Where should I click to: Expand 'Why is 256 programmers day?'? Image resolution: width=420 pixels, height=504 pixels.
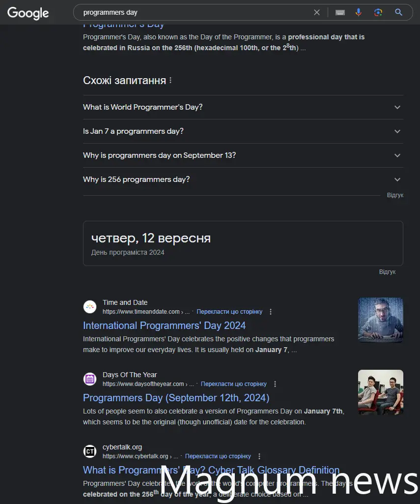click(243, 179)
